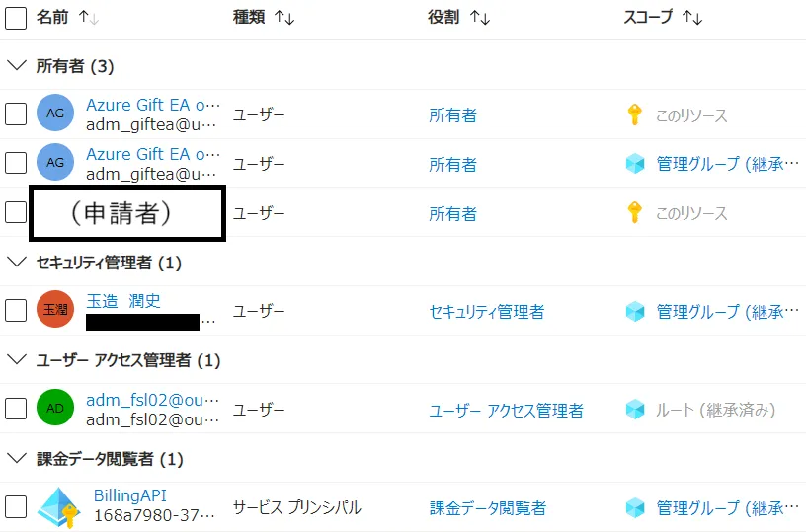Image resolution: width=806 pixels, height=532 pixels.
Task: Click the sort arrows next to 役割
Action: (480, 18)
